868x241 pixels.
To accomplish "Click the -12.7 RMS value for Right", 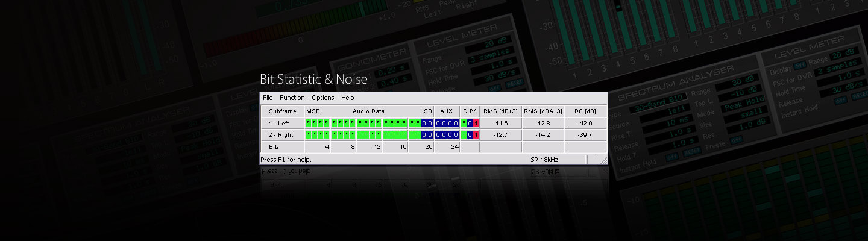I will [500, 135].
